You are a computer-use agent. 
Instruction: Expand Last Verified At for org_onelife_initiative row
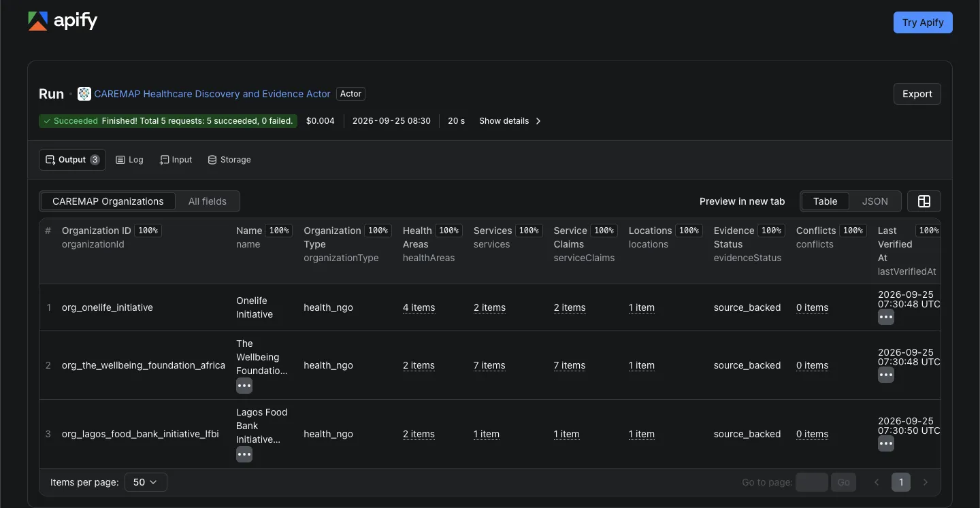pyautogui.click(x=886, y=317)
